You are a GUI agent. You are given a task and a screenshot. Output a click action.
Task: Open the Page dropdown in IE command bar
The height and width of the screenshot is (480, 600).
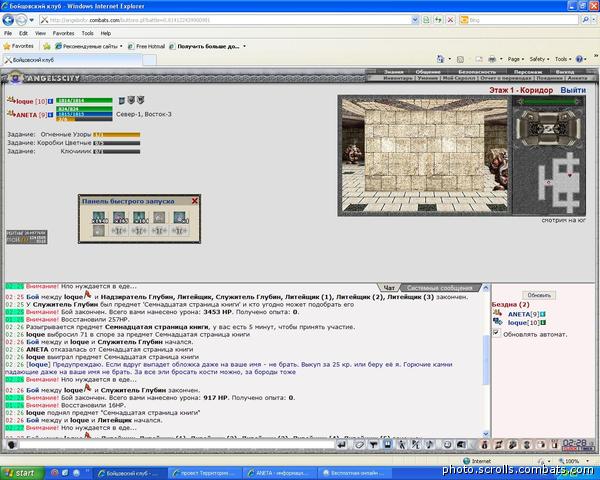click(x=516, y=59)
